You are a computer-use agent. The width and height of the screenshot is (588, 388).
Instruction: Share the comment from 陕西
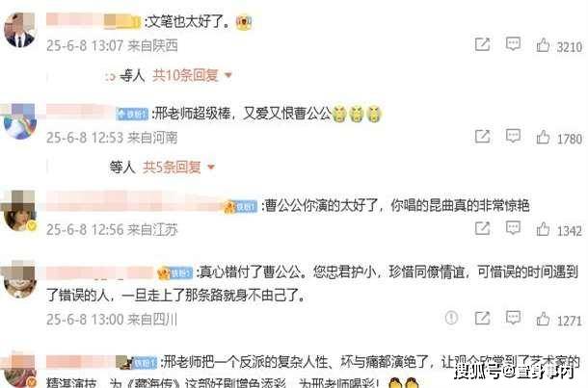[x=482, y=44]
